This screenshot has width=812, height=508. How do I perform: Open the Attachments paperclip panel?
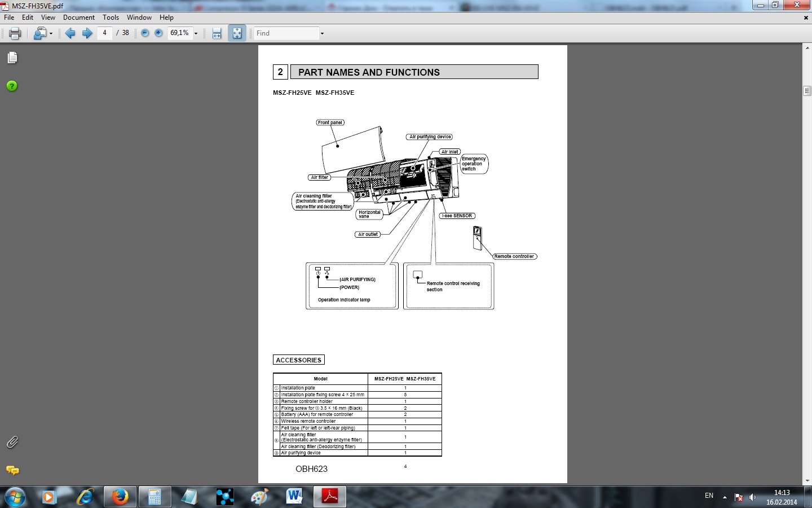click(12, 442)
